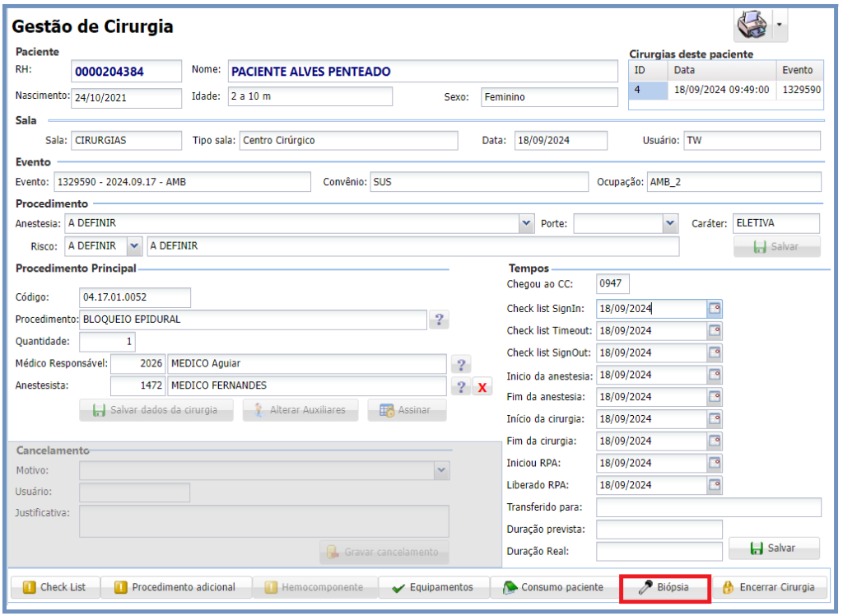Click the RH number field 0000204384
Screen dimensions: 843x616
pyautogui.click(x=126, y=72)
